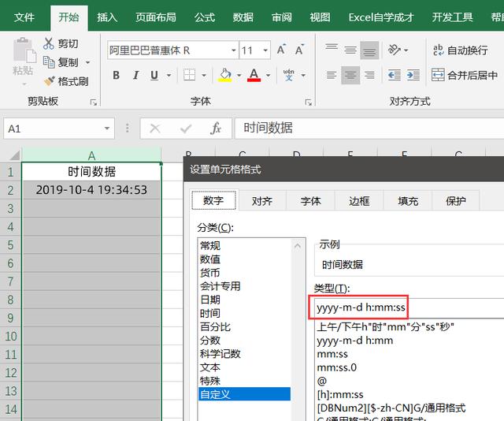Click the Cut (剪切) scissors icon
This screenshot has height=421, width=504.
click(49, 43)
